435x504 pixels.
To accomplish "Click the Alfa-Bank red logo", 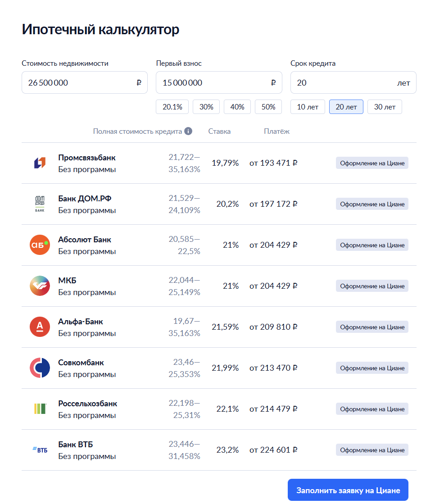I will tap(40, 327).
